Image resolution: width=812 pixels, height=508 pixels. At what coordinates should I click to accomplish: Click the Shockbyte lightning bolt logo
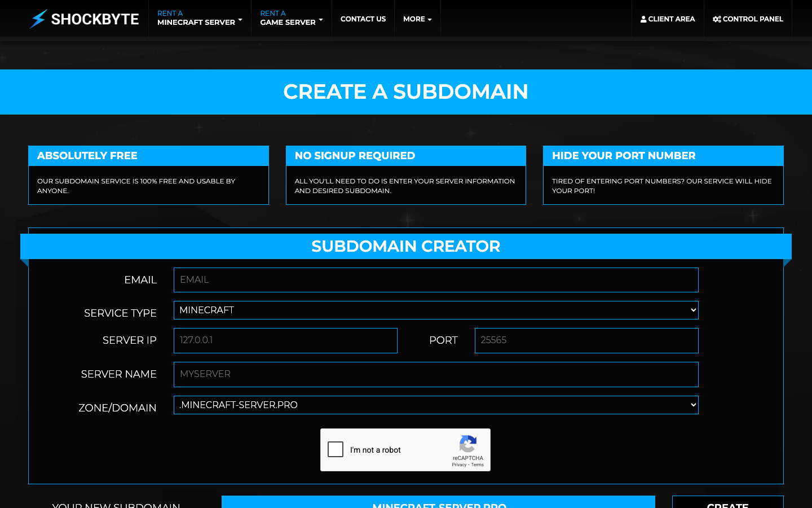[x=38, y=19]
